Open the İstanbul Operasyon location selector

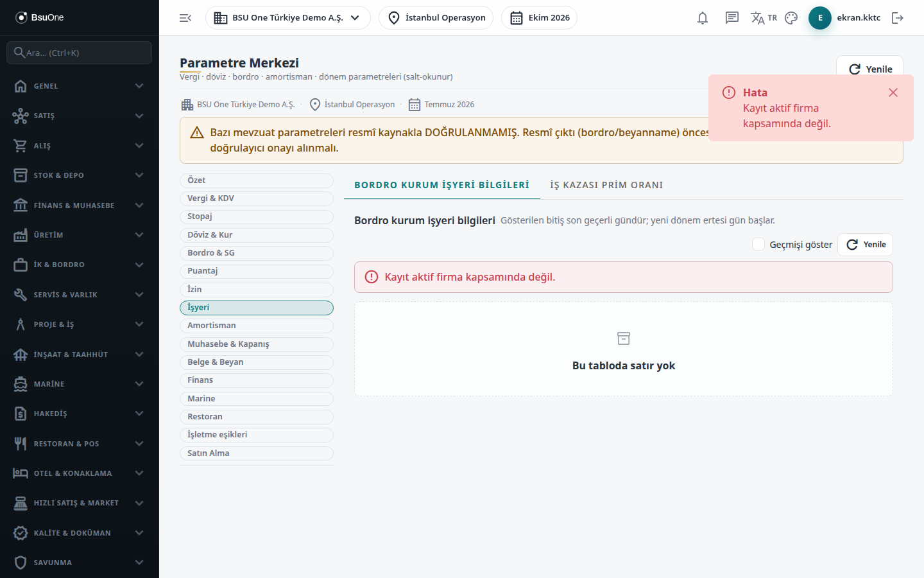click(436, 18)
